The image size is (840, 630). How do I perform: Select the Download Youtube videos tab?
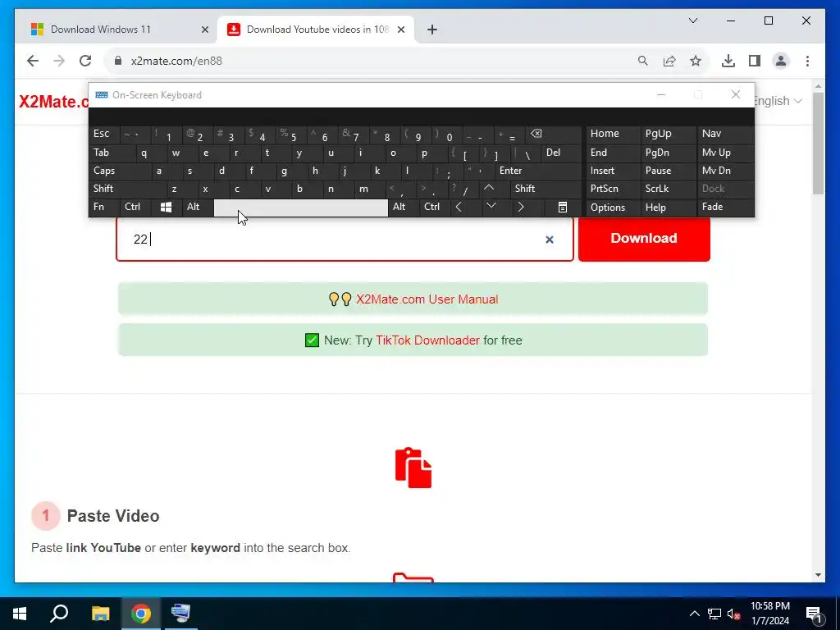click(x=316, y=30)
